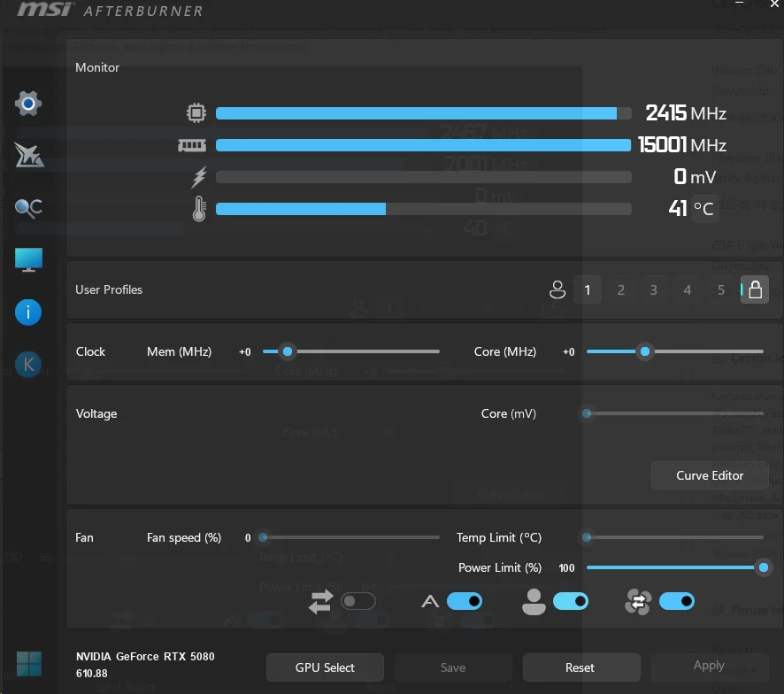This screenshot has width=784, height=694.
Task: Click the GPU core clock chip icon
Action: [x=196, y=112]
